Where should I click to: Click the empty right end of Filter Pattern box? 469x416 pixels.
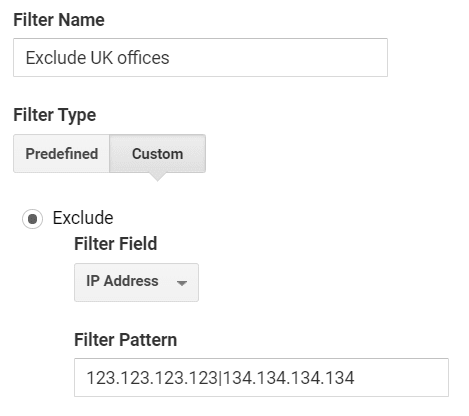(400, 377)
